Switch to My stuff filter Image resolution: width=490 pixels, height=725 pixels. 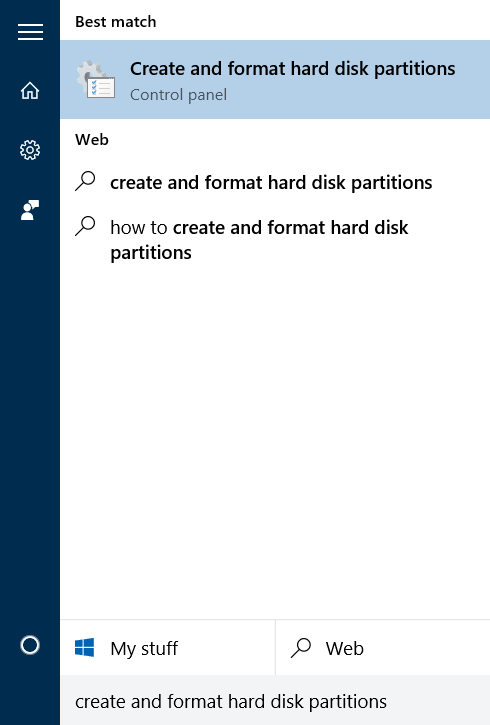(x=168, y=648)
